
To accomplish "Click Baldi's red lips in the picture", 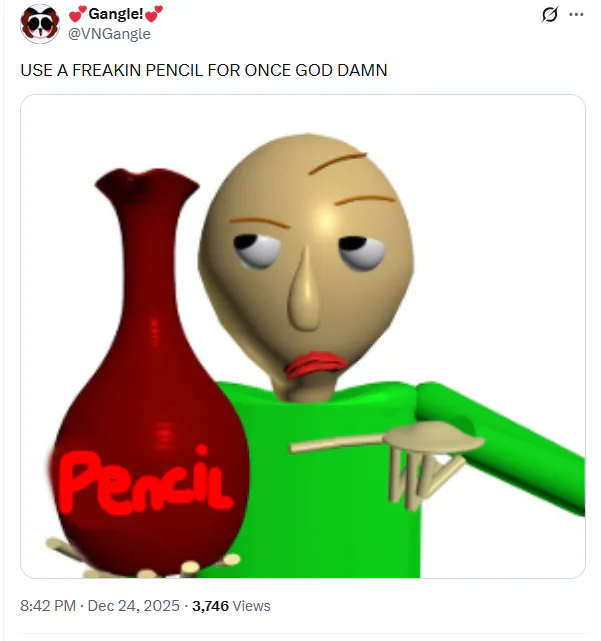I will click(316, 364).
